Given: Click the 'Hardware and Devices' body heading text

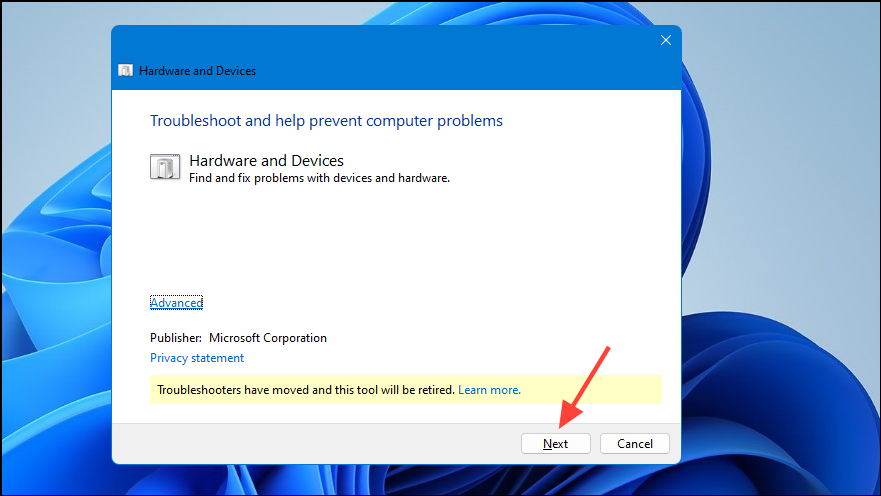Looking at the screenshot, I should coord(266,161).
